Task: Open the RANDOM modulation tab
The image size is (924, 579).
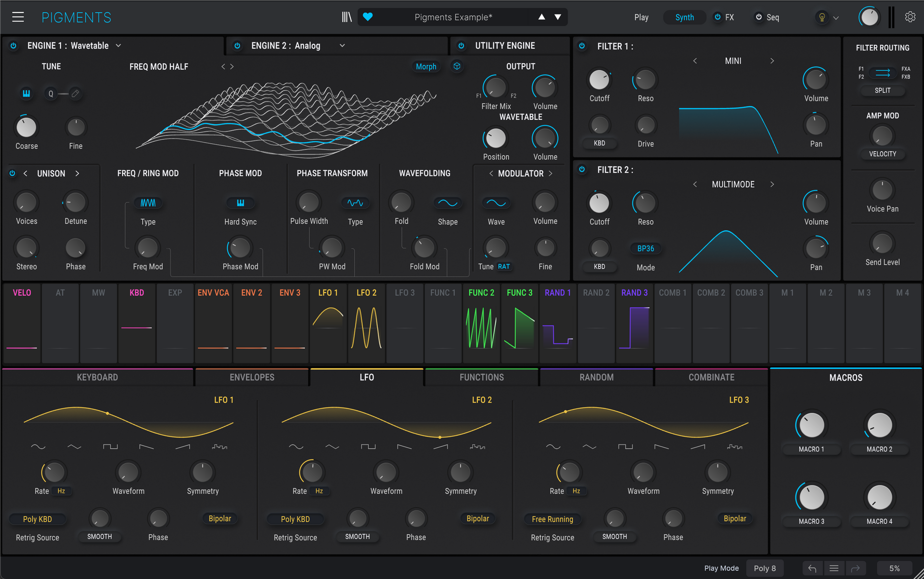Action: point(596,378)
